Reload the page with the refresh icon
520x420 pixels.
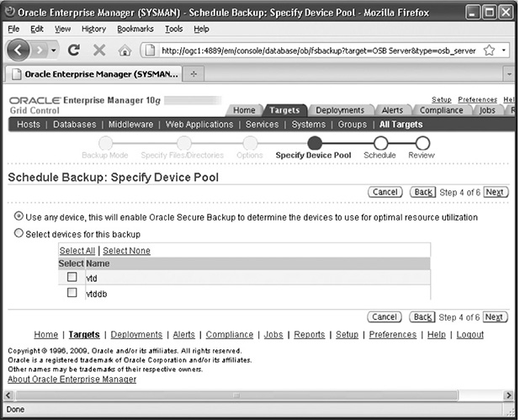(x=73, y=51)
